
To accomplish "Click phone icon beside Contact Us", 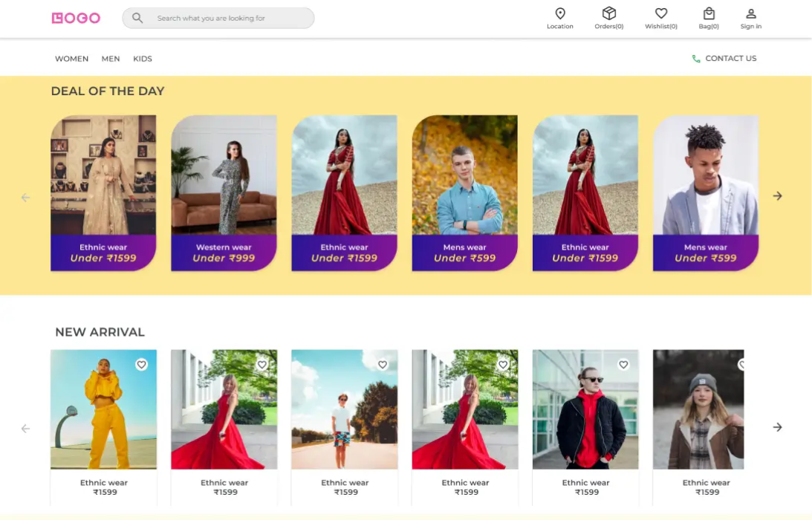I will [x=696, y=59].
